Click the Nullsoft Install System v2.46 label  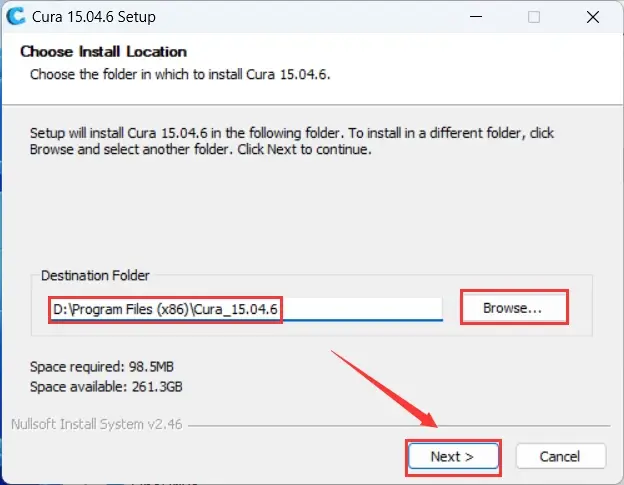click(x=97, y=425)
